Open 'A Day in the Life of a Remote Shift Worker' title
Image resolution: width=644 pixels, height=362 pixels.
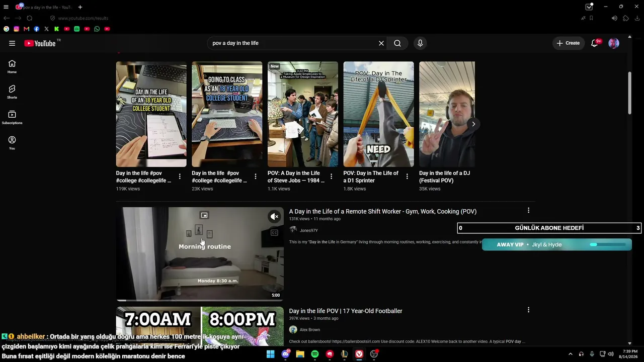[x=383, y=212]
